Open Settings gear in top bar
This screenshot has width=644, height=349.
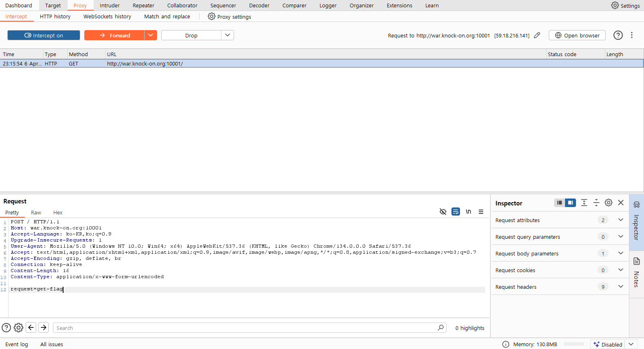[x=615, y=5]
